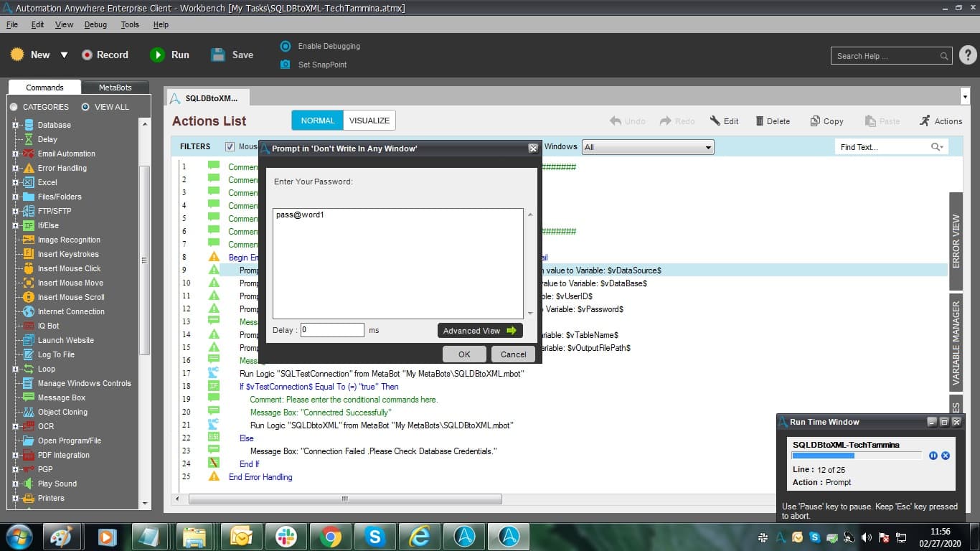Click the Insert Keystrokes icon

pyautogui.click(x=29, y=254)
